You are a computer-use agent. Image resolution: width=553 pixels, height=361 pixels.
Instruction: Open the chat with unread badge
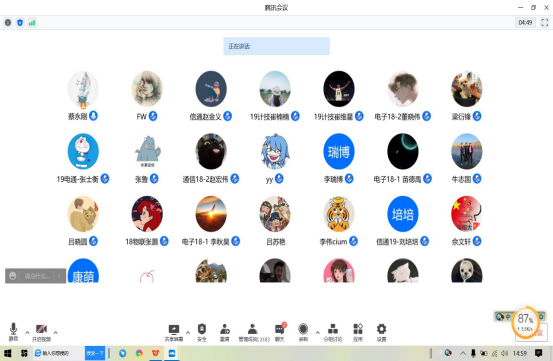[280, 332]
